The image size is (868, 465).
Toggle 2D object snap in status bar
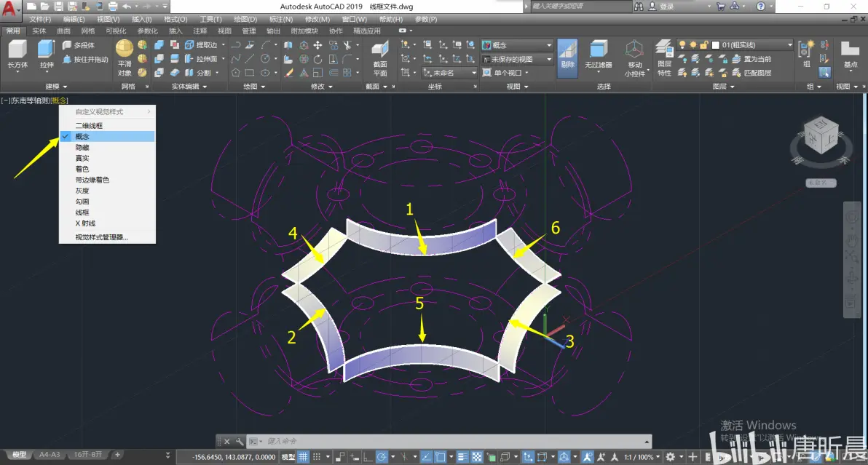(441, 457)
